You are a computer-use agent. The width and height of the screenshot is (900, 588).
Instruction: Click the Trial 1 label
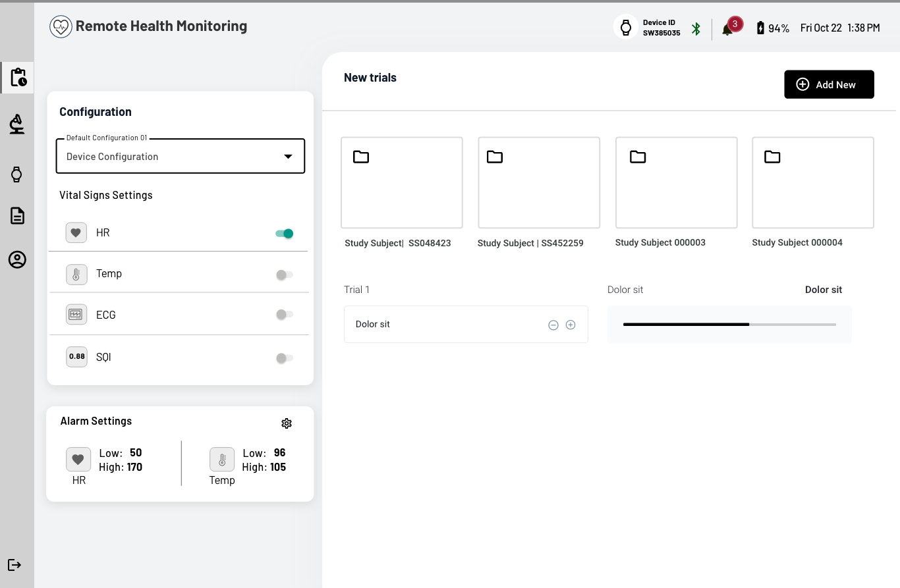coord(357,290)
